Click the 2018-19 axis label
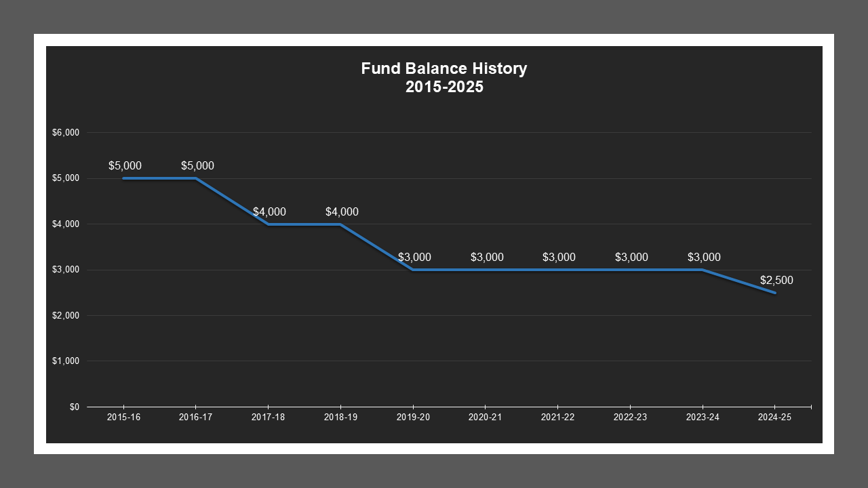868x488 pixels. point(340,418)
